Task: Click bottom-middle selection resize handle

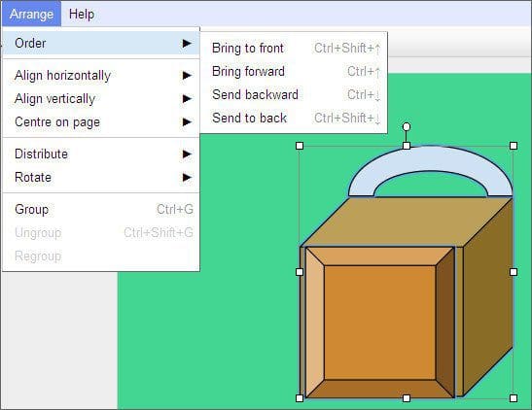Action: pos(407,398)
